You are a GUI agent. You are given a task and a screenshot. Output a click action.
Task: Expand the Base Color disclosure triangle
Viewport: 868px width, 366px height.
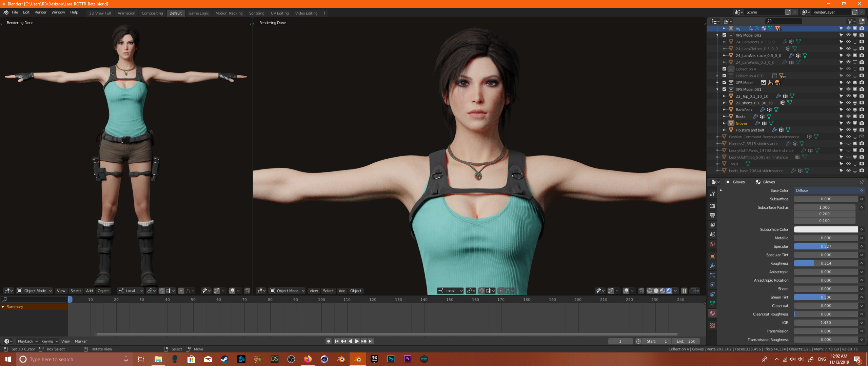click(721, 190)
